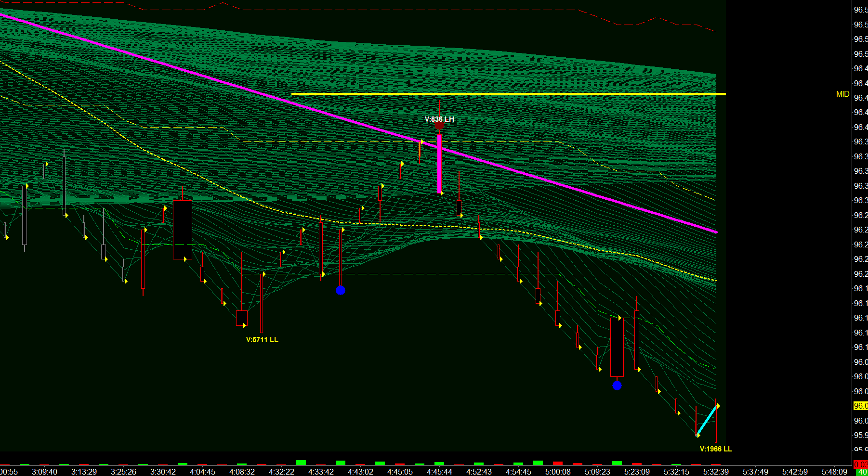Click the 5:32:15 time axis label
The width and height of the screenshot is (868, 476).
point(676,472)
